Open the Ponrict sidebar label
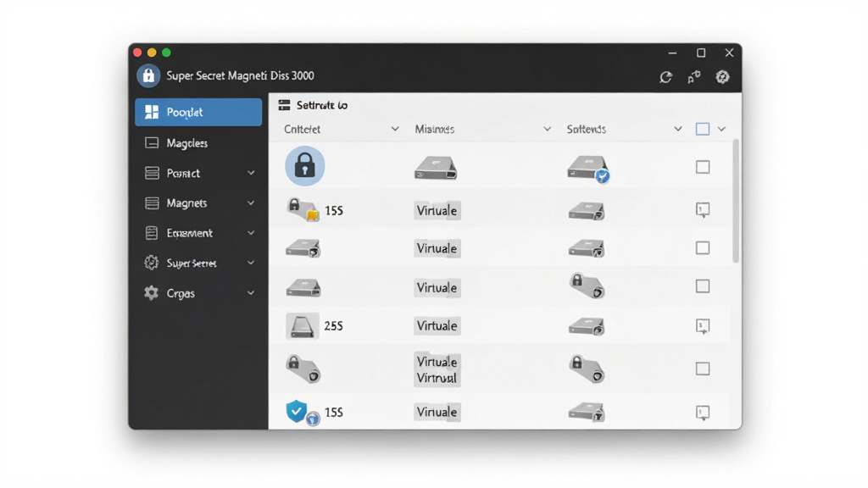 [183, 173]
